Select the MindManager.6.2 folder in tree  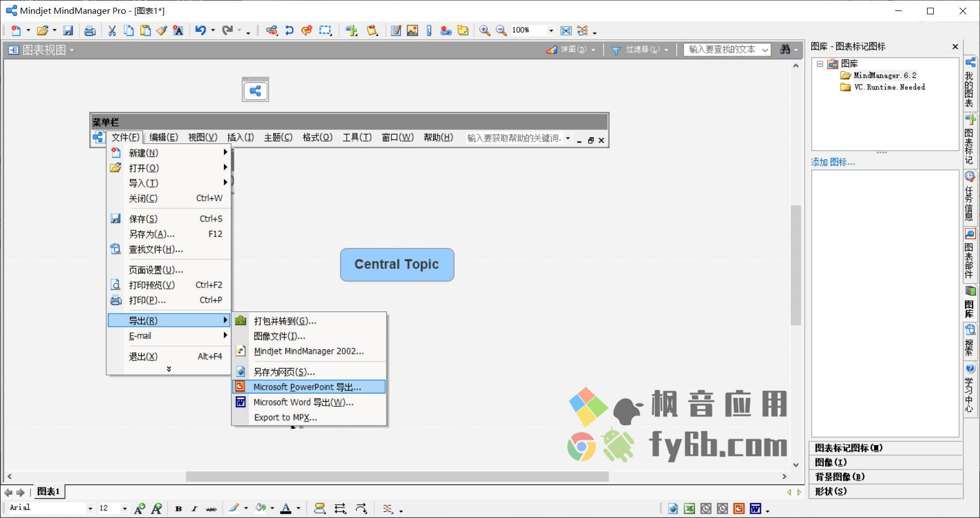[x=885, y=75]
